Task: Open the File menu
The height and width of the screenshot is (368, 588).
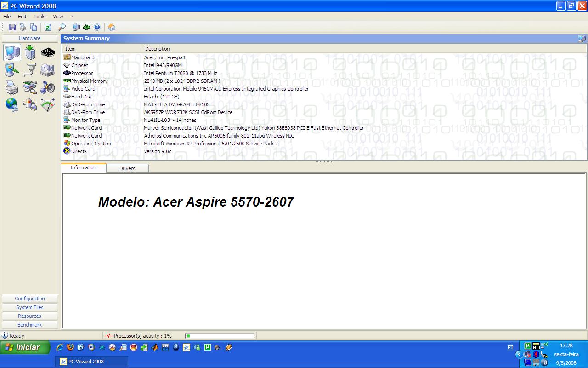Action: click(x=7, y=17)
